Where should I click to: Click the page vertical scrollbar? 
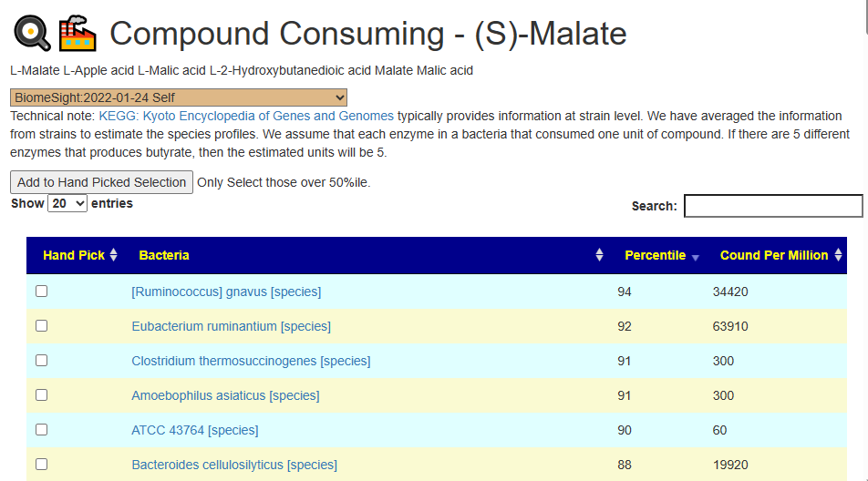(x=864, y=240)
